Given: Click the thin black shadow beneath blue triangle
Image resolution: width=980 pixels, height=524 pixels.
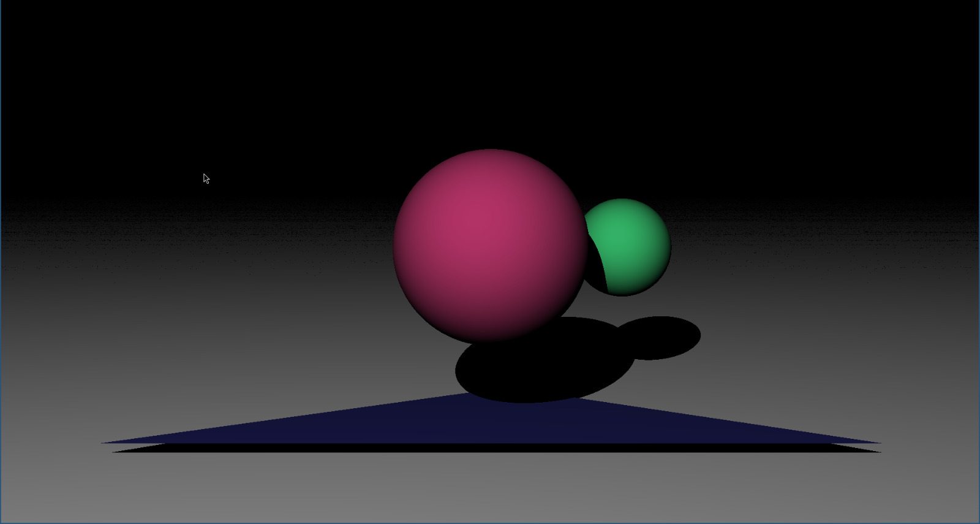Looking at the screenshot, I should pyautogui.click(x=490, y=448).
